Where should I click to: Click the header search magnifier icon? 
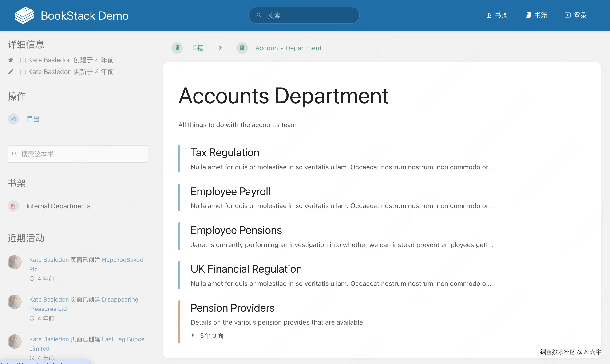[259, 15]
